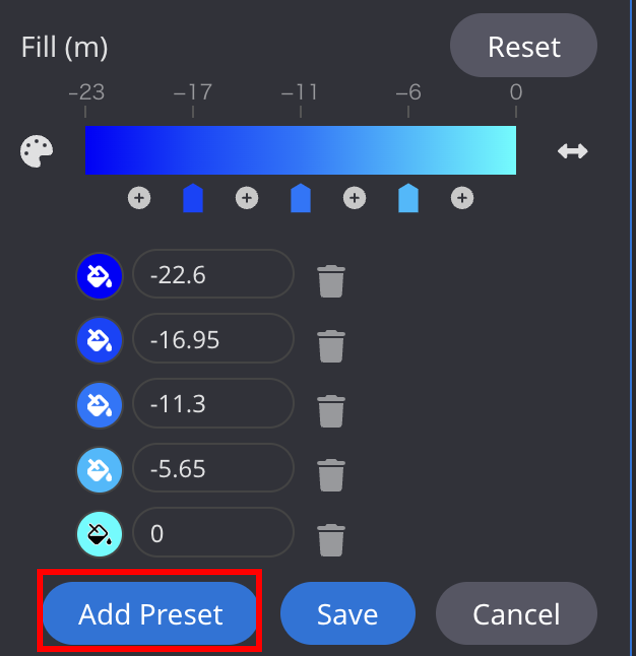
Task: Pick color for the -22.6 stop
Action: 99,276
